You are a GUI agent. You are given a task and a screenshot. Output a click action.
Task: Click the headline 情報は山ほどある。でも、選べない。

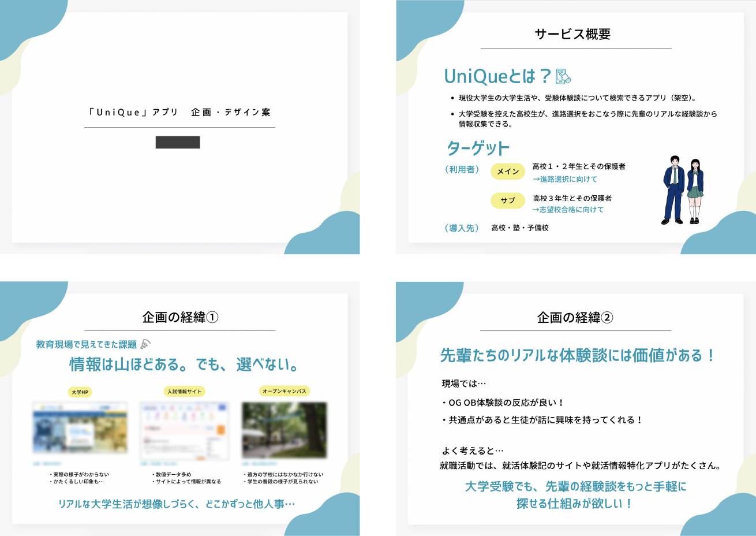pos(185,365)
